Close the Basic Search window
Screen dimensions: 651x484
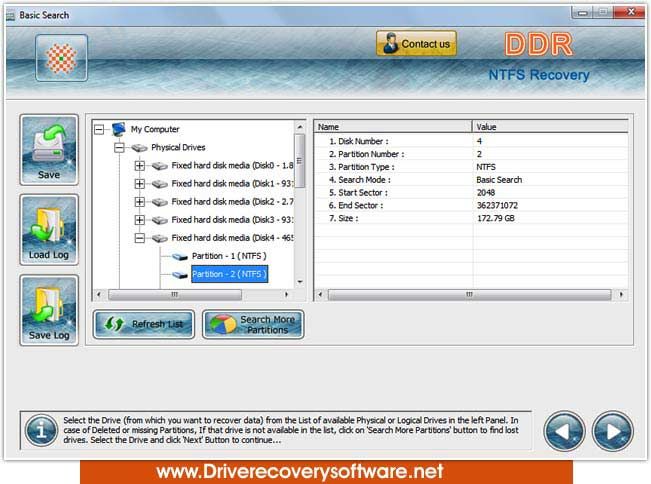click(x=629, y=12)
